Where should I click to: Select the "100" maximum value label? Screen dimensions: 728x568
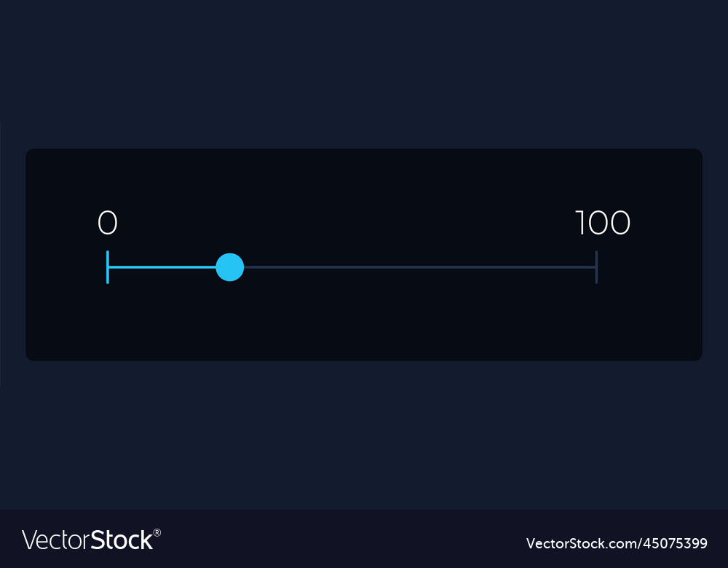click(x=603, y=222)
